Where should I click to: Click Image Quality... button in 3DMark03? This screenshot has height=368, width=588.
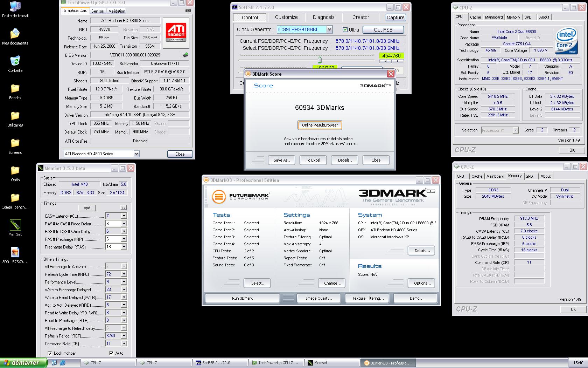pos(320,298)
